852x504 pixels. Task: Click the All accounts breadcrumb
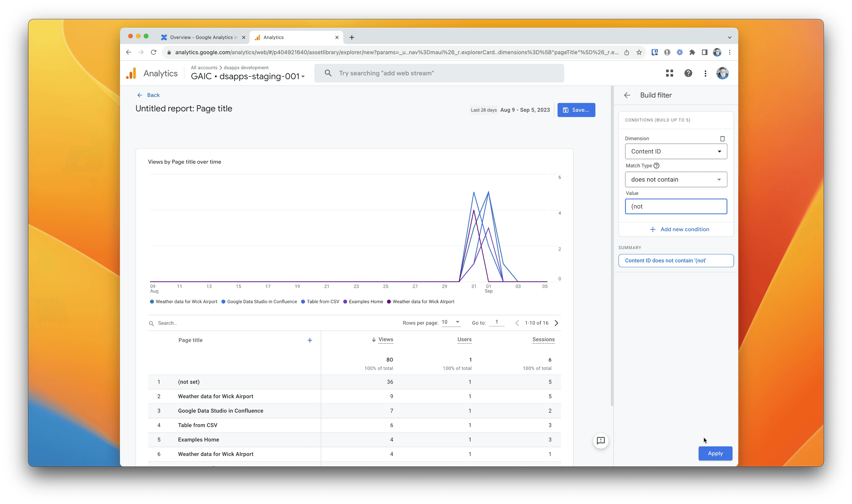[204, 68]
